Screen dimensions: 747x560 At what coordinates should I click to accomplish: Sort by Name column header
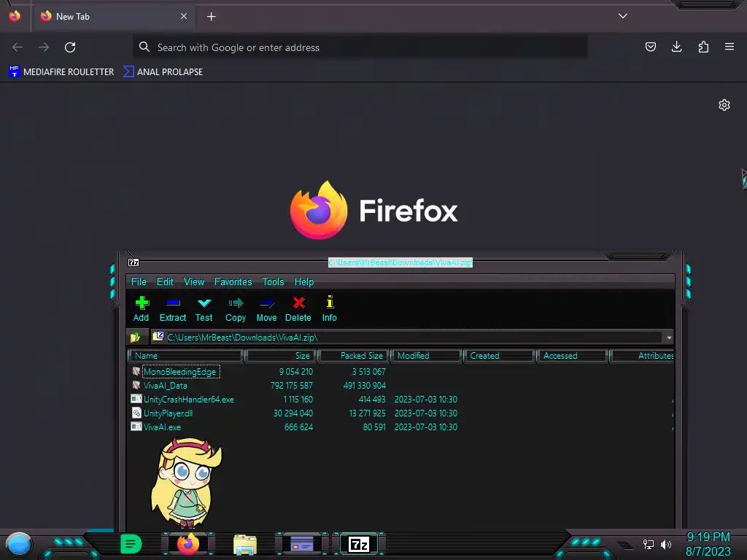pyautogui.click(x=186, y=356)
